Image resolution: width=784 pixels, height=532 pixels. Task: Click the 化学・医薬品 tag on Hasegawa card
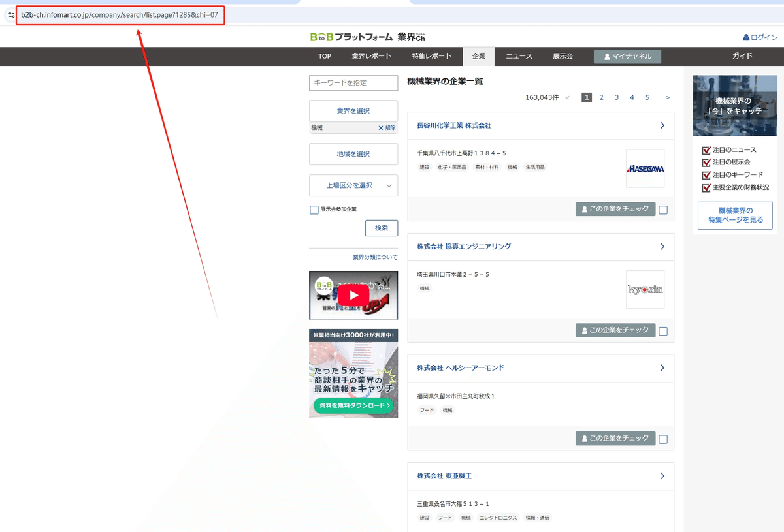tap(452, 168)
